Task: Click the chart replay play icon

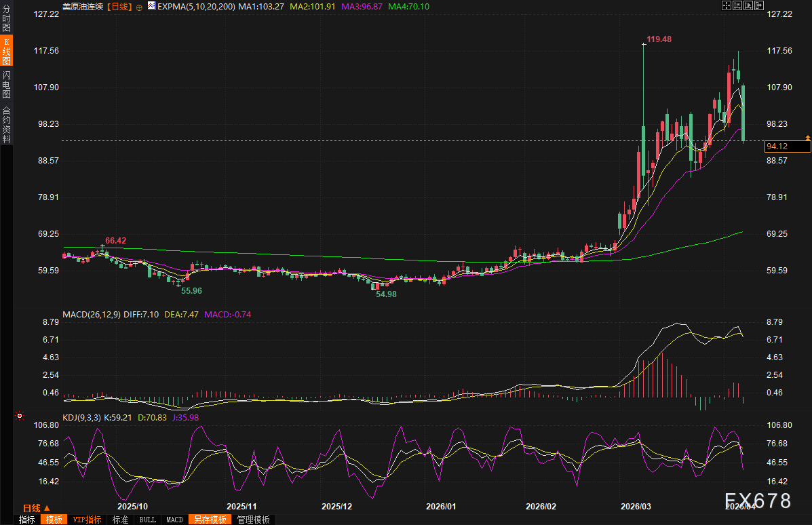Action: tap(749, 5)
